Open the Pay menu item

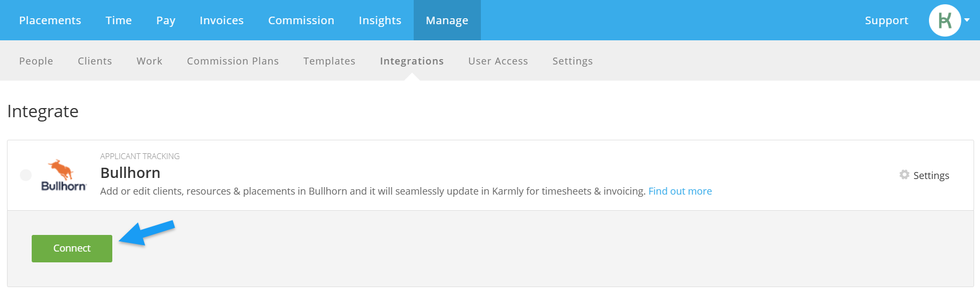pyautogui.click(x=165, y=20)
